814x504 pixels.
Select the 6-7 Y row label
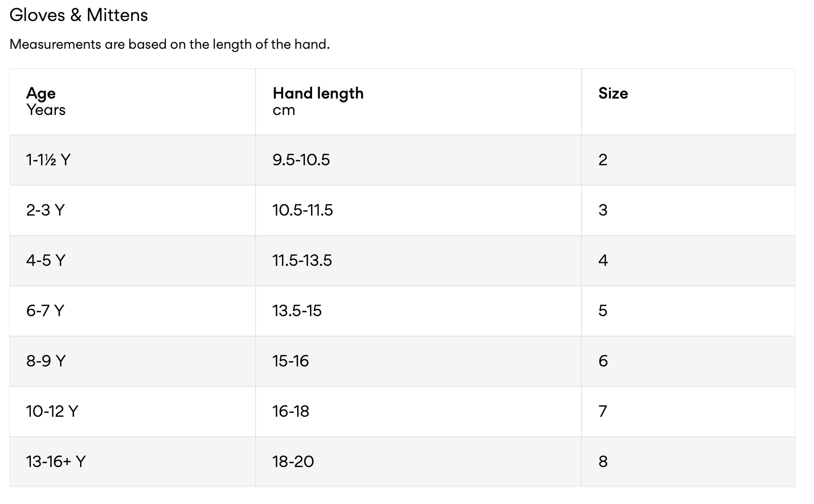tap(45, 311)
